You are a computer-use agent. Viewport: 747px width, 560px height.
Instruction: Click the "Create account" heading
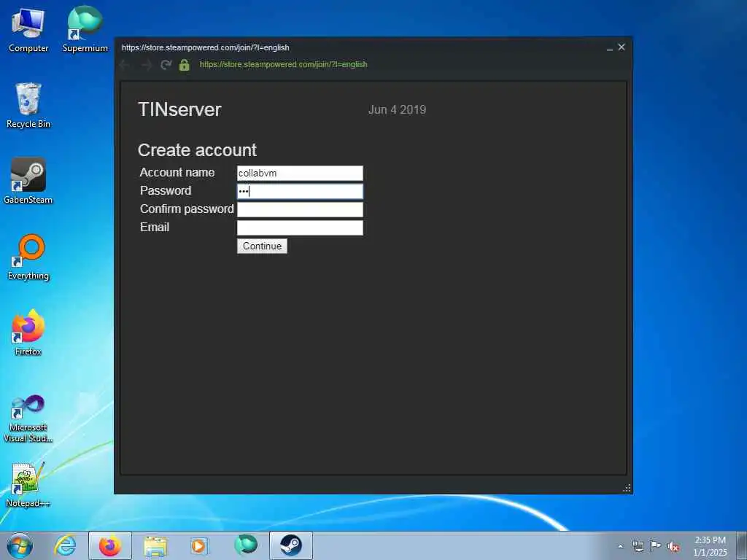click(197, 150)
